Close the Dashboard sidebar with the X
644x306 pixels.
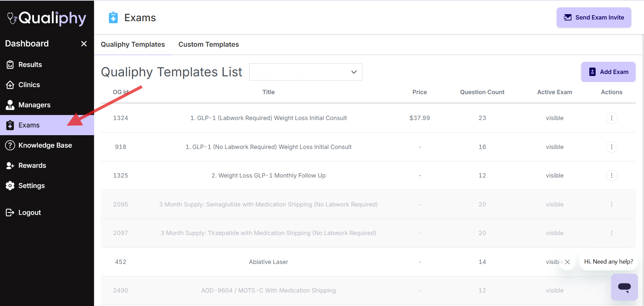84,44
